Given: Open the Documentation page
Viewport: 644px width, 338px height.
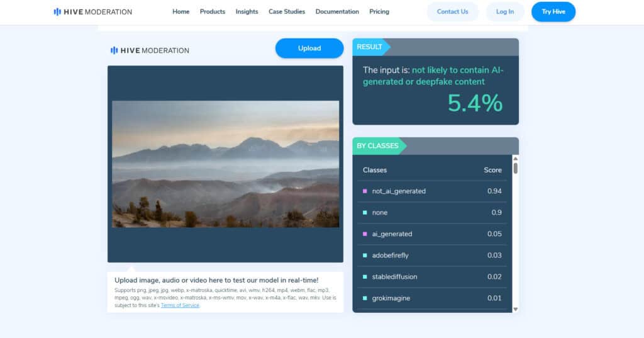Looking at the screenshot, I should pyautogui.click(x=337, y=11).
